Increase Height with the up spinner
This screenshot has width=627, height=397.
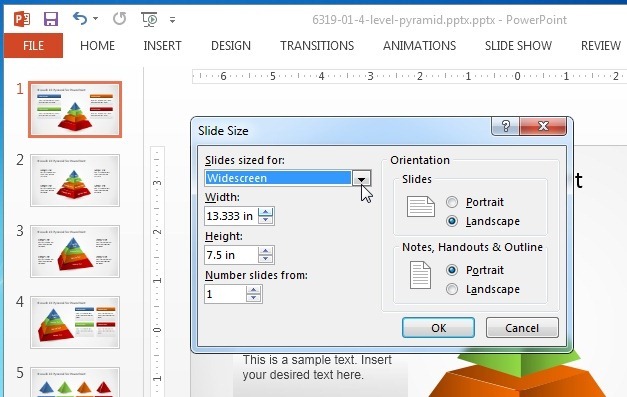coord(266,251)
